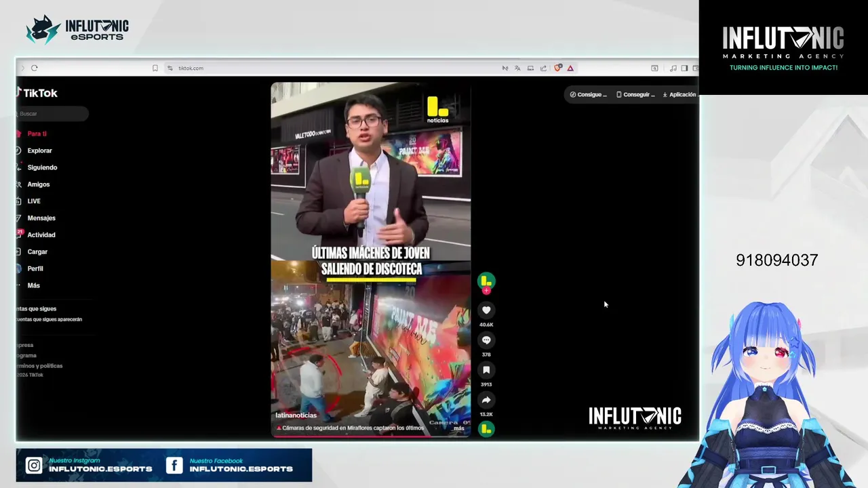This screenshot has width=868, height=488.
Task: Open the Brave Shields lion icon
Action: (557, 68)
